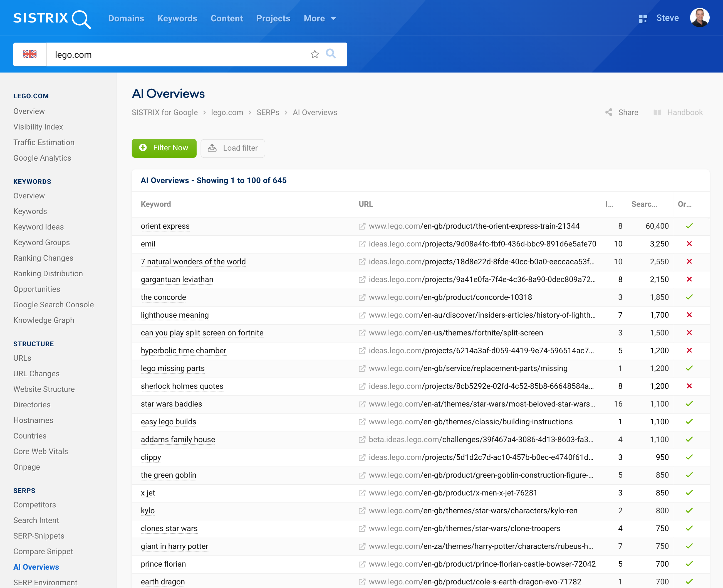Viewport: 723px width, 588px height.
Task: Open external link icon for kylo
Action: (x=362, y=511)
